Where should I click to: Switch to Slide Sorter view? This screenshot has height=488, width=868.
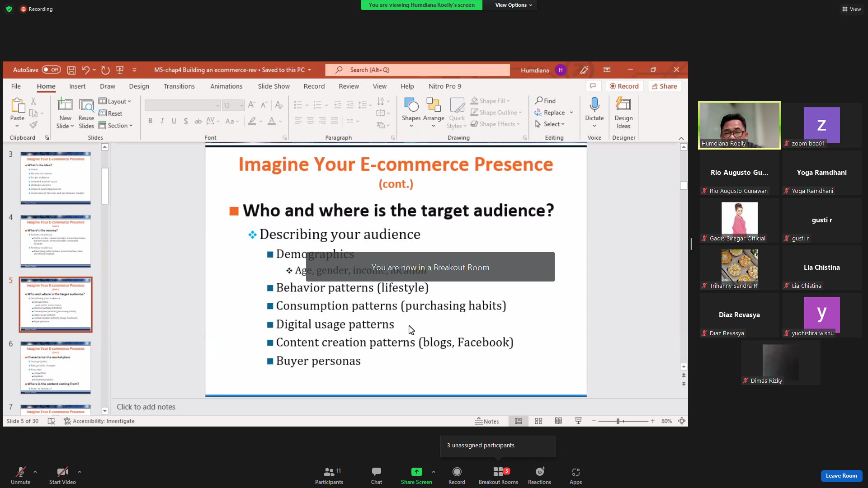click(538, 421)
